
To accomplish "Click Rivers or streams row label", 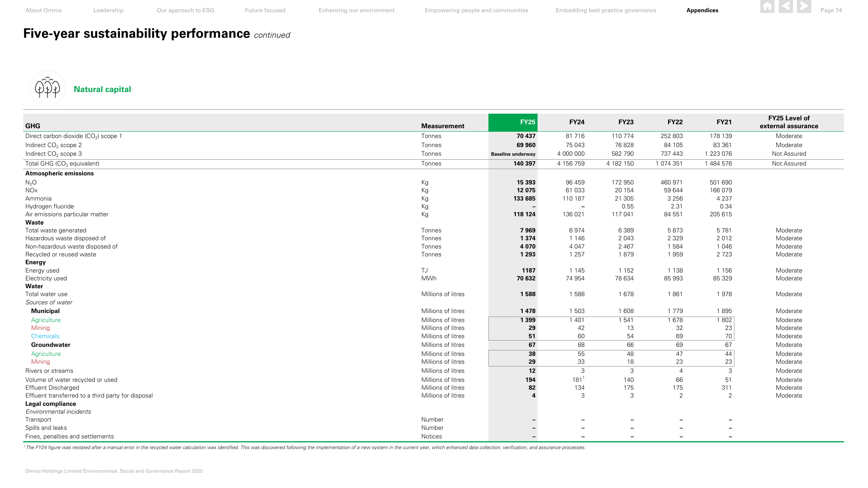I will [x=50, y=371].
